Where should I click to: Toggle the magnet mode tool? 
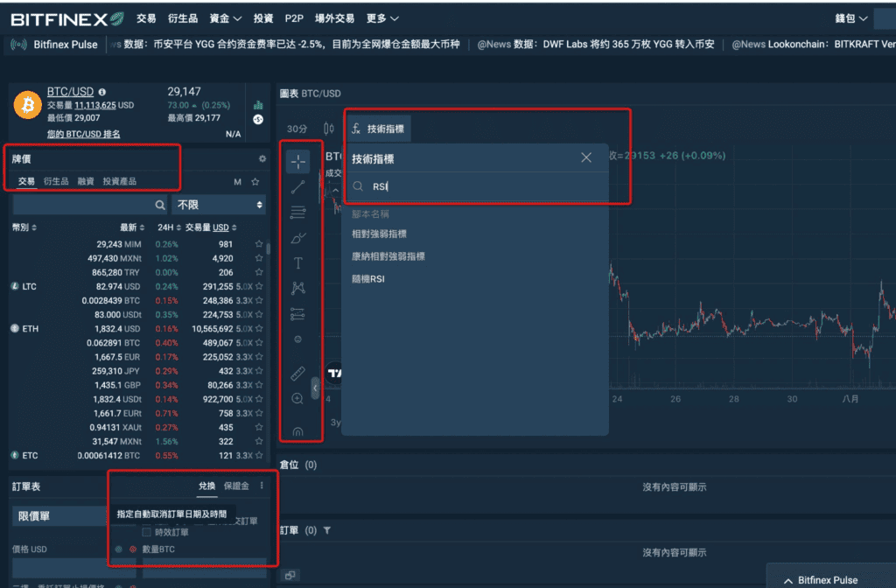pos(297,431)
